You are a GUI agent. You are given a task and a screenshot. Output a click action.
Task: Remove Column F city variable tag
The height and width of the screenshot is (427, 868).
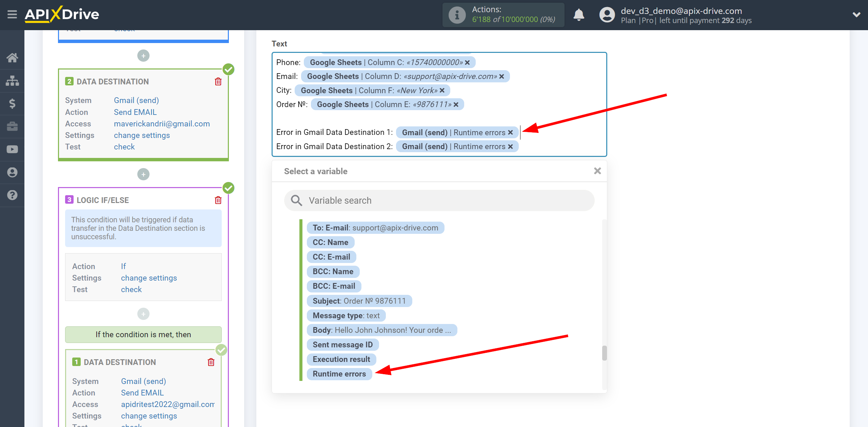[x=442, y=90]
